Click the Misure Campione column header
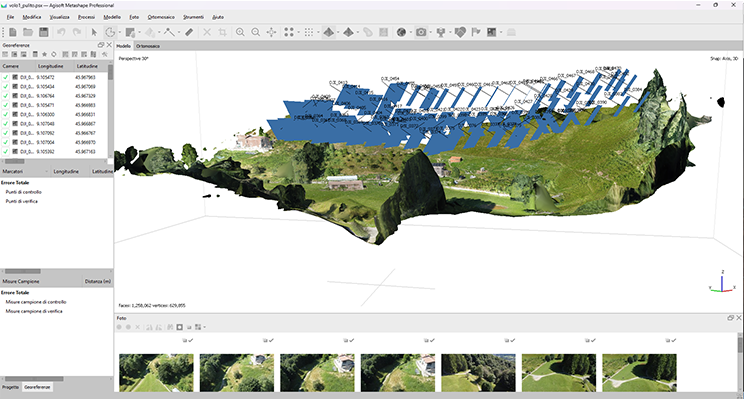744x400 pixels. 41,281
